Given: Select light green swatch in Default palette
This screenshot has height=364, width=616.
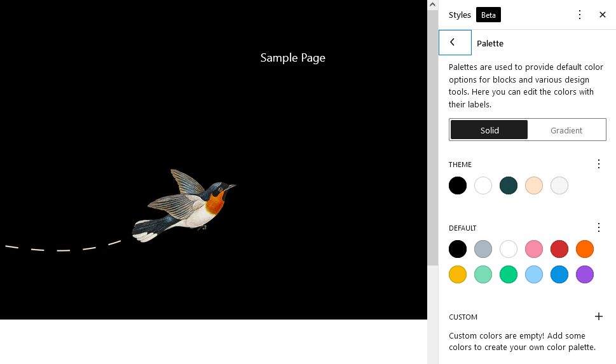Looking at the screenshot, I should [483, 274].
